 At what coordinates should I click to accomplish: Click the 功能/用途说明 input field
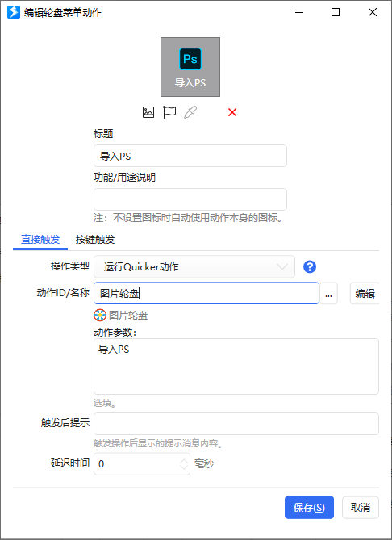click(190, 199)
